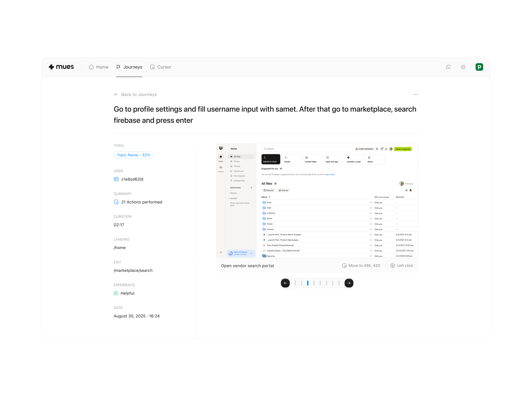Click the Topic Name 32% badge
The width and height of the screenshot is (532, 395).
coord(133,155)
